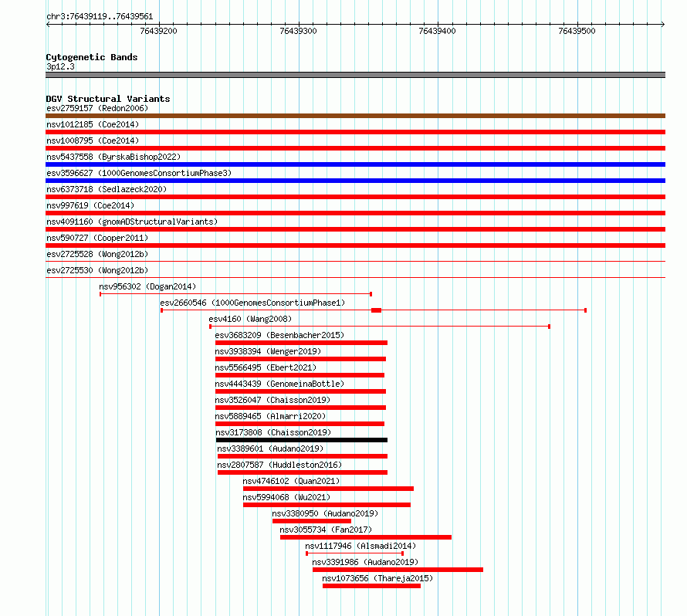Viewport: 687px width, 616px height.
Task: Open nsv3938394 (Wenger2019) label
Action: click(268, 351)
